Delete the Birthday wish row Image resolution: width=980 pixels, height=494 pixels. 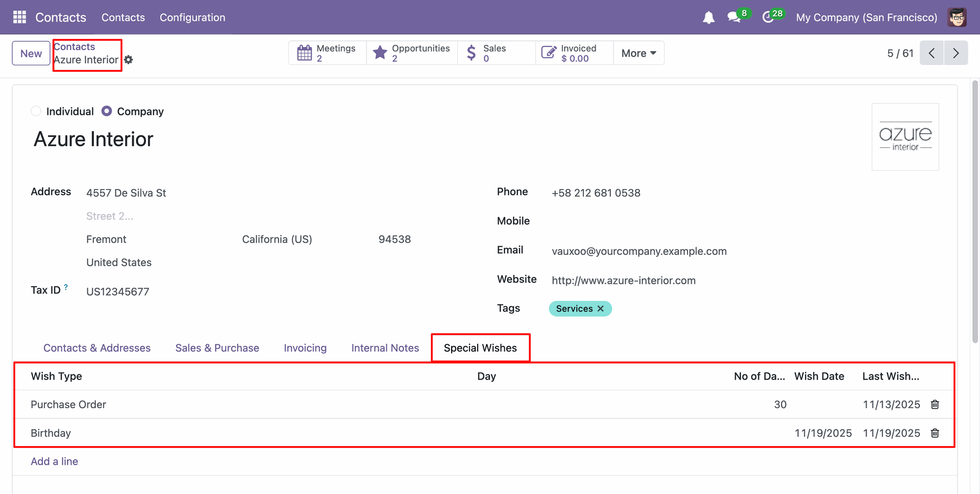pos(935,433)
